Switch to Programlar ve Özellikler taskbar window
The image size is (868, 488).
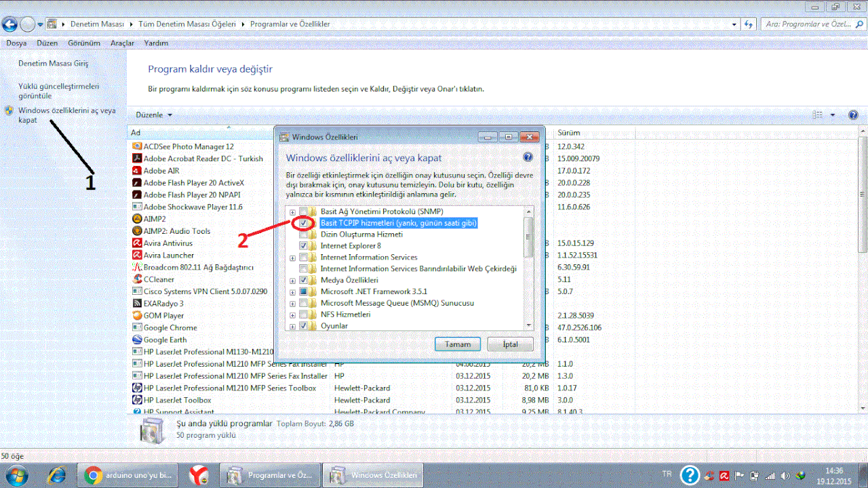[271, 475]
